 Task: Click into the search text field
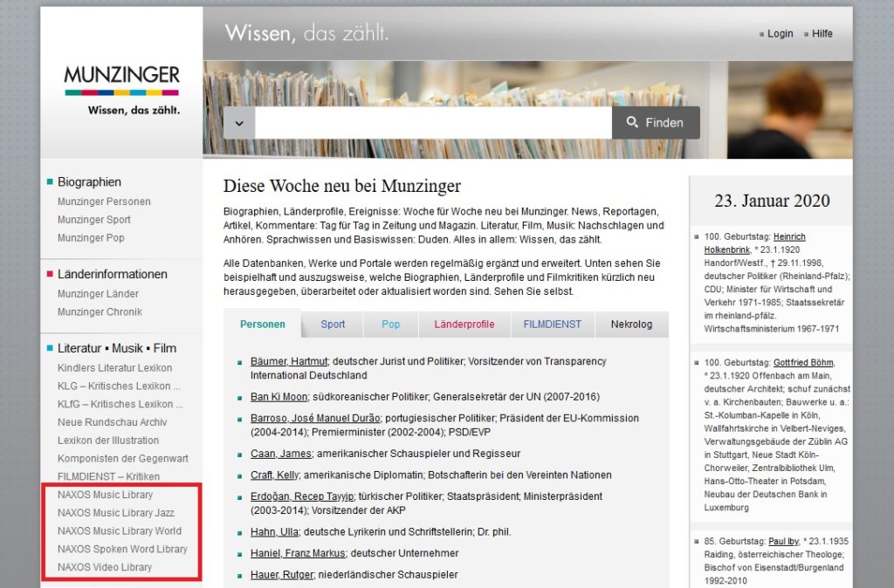pos(432,123)
